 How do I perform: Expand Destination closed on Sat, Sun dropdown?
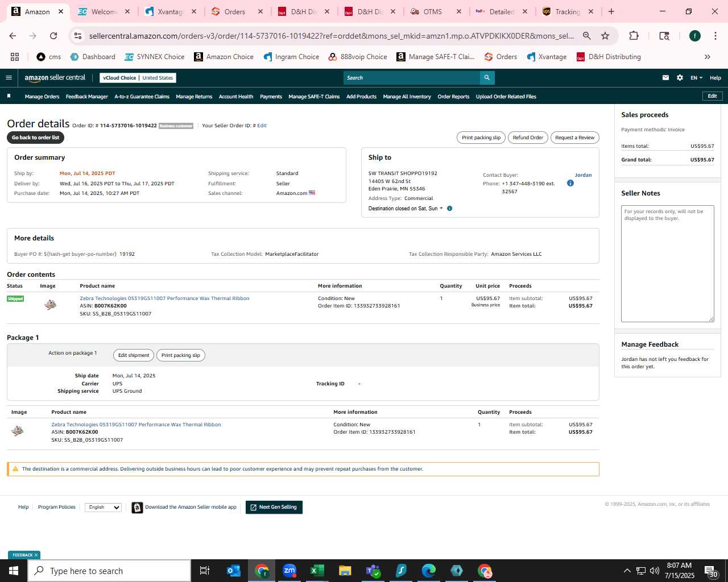pos(405,209)
